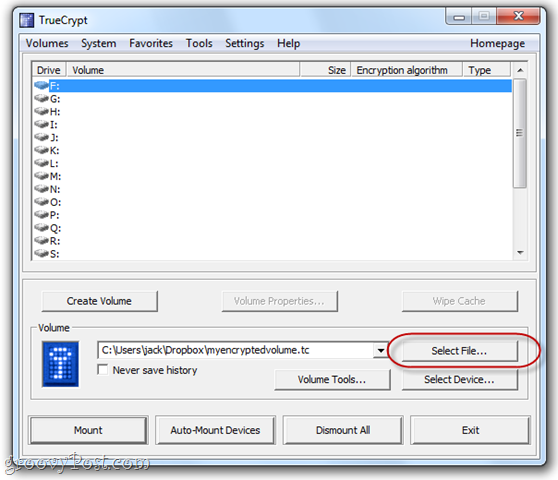
Task: Select the M: drive icon
Action: [x=41, y=176]
